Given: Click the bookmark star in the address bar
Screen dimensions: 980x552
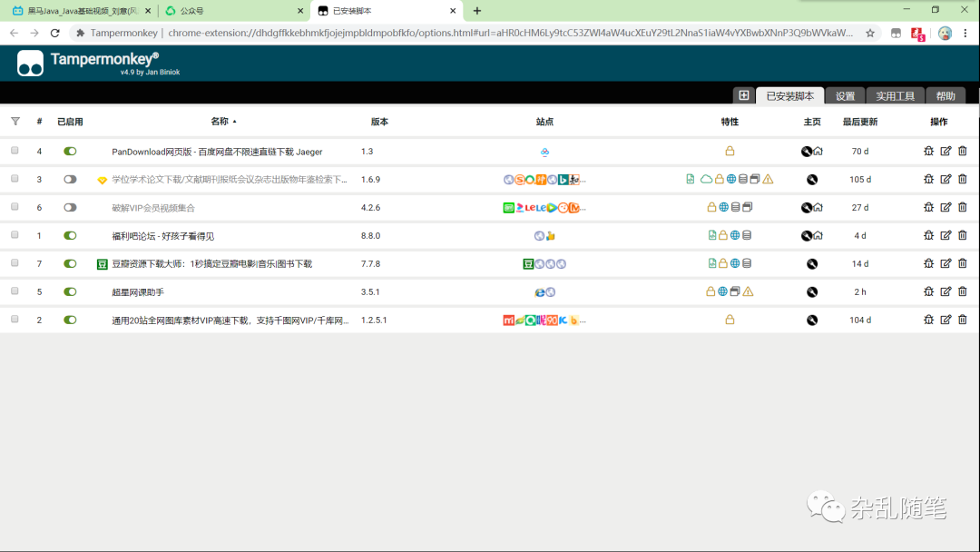Looking at the screenshot, I should coord(868,33).
